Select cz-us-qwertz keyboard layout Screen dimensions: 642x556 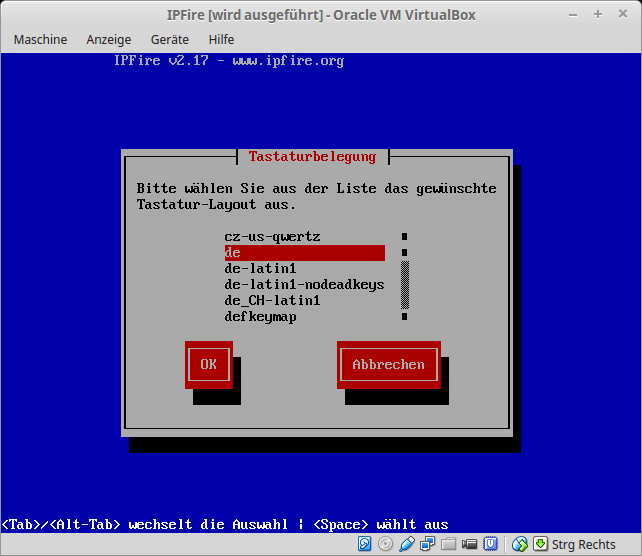click(305, 237)
